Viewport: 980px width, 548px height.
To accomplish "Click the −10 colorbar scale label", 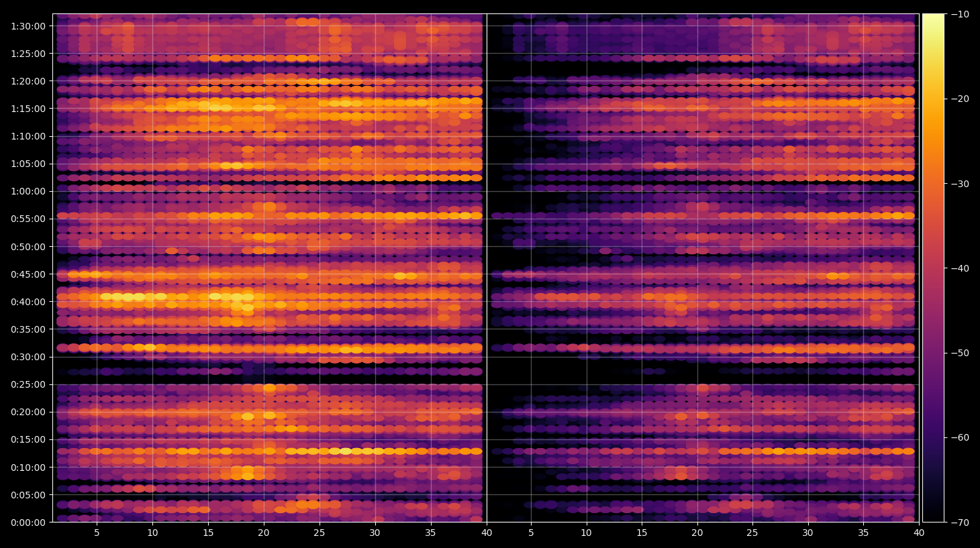I will 960,14.
